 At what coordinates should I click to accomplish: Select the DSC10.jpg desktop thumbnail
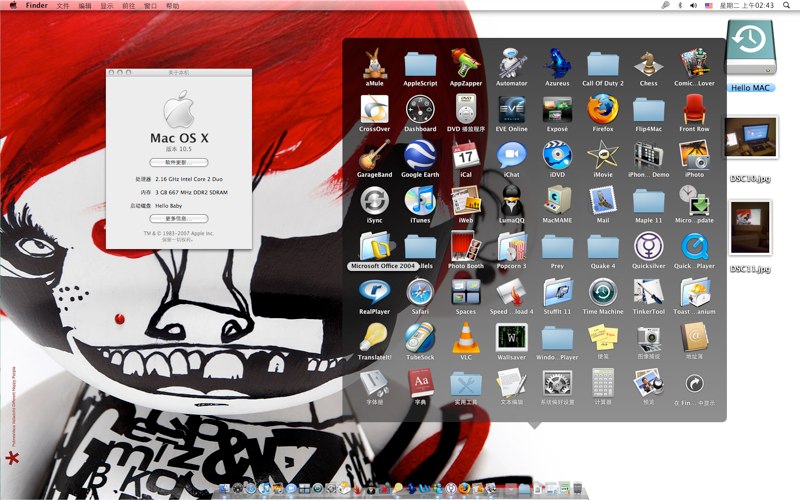(751, 137)
